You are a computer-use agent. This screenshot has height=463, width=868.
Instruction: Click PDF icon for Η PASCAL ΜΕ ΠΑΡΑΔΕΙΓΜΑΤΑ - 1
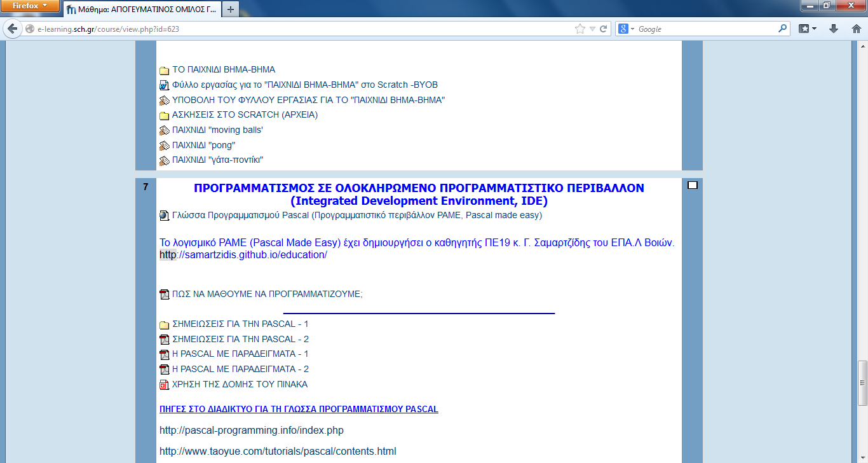164,354
